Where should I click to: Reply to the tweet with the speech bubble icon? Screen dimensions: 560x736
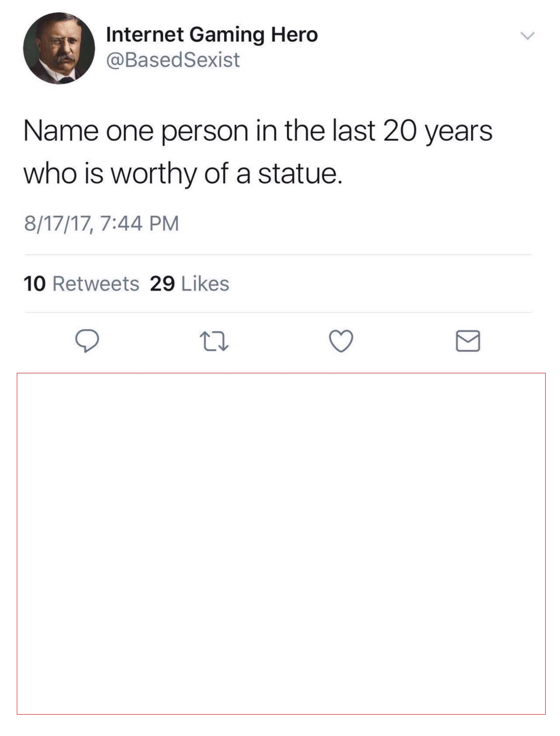tap(87, 341)
